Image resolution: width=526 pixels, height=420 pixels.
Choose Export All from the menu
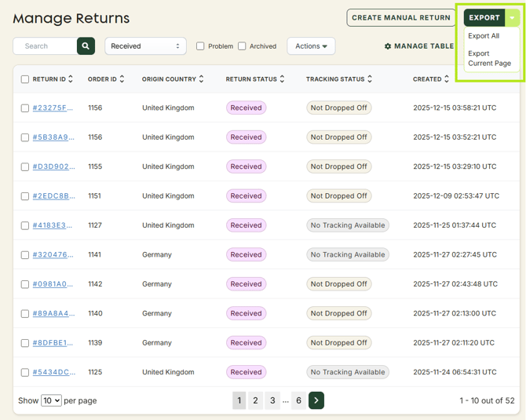click(x=484, y=36)
